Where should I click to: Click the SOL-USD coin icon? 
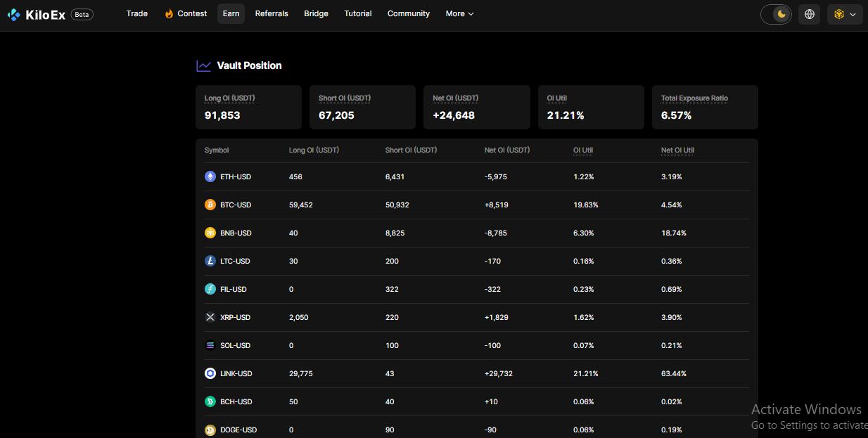click(x=210, y=345)
